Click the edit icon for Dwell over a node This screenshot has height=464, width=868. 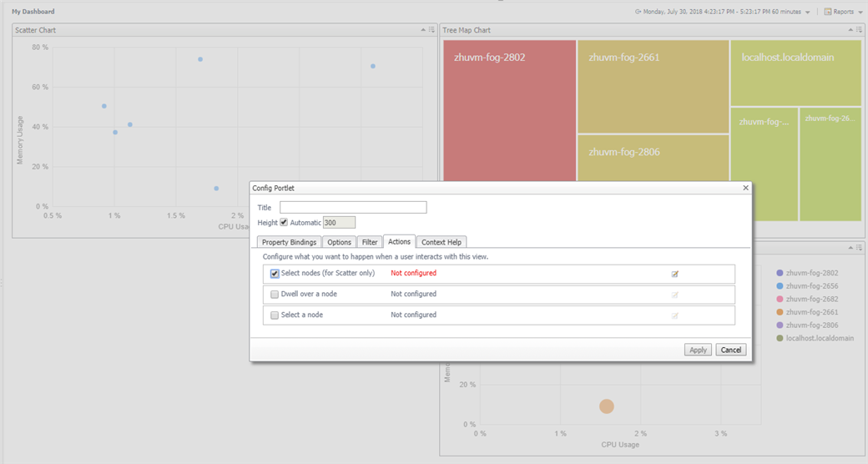tap(675, 295)
